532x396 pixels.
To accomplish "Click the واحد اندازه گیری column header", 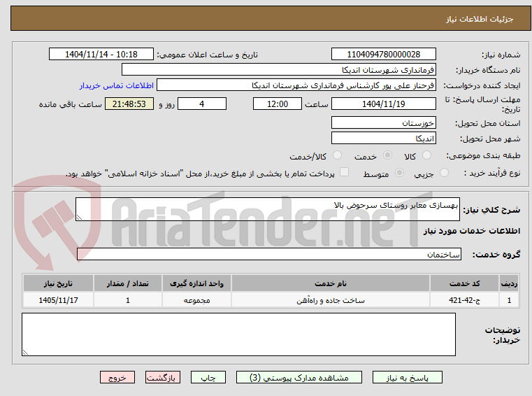I will point(196,283).
